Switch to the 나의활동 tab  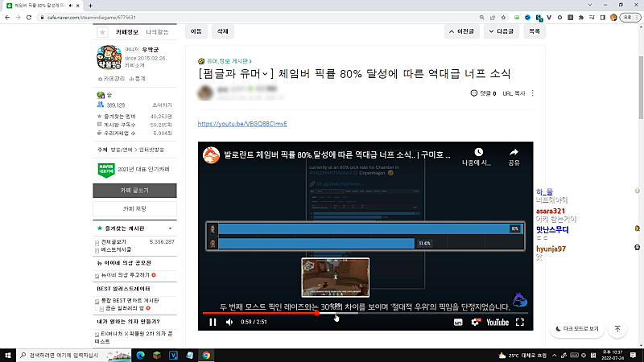[x=158, y=31]
